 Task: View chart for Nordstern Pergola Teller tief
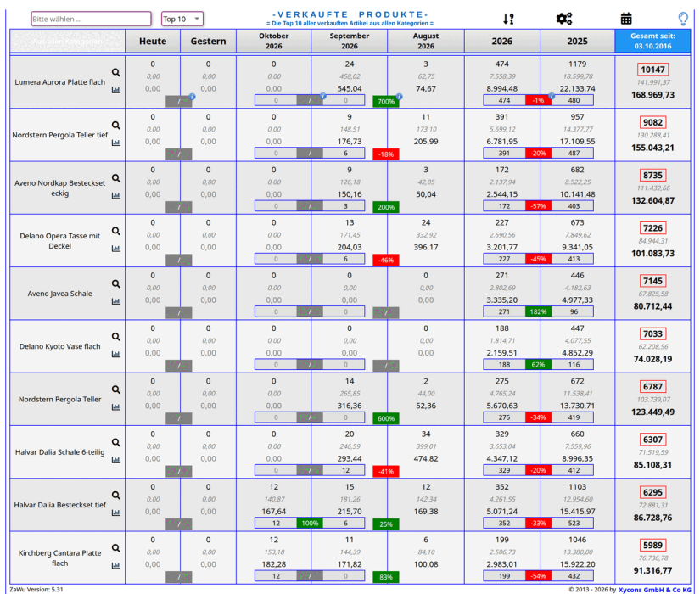tap(116, 143)
